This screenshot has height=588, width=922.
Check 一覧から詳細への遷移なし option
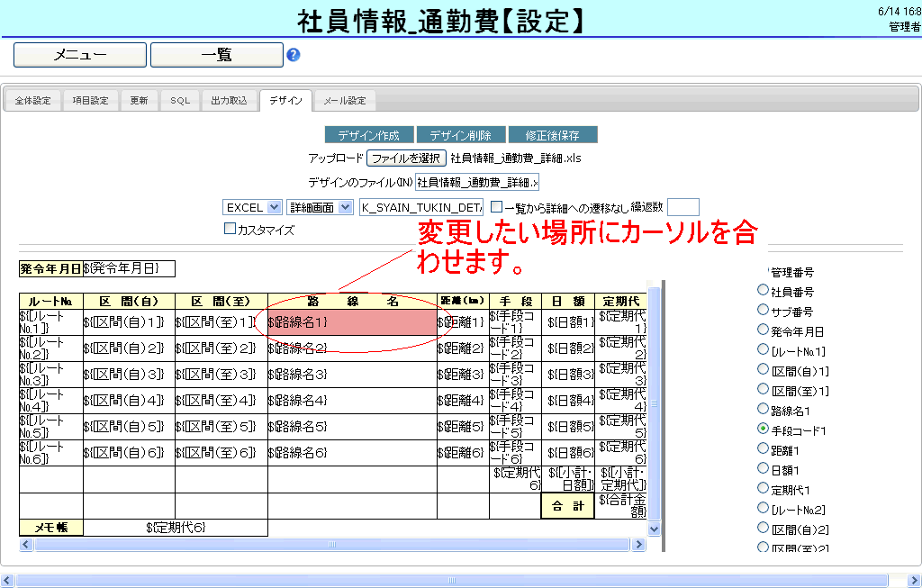(496, 207)
